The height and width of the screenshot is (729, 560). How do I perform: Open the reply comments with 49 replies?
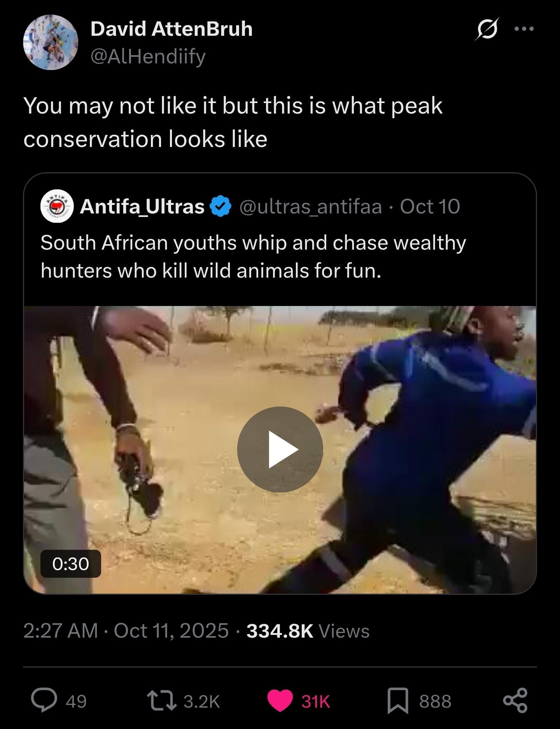point(44,701)
